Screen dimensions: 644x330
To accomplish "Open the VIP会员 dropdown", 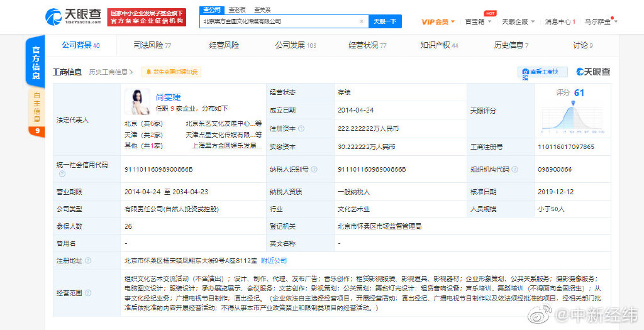I will (438, 21).
